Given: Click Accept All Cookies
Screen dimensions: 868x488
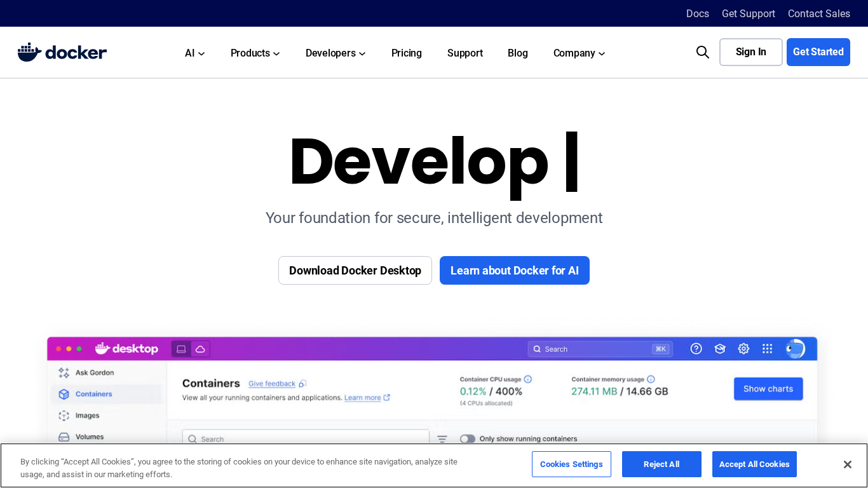Looking at the screenshot, I should (x=754, y=464).
